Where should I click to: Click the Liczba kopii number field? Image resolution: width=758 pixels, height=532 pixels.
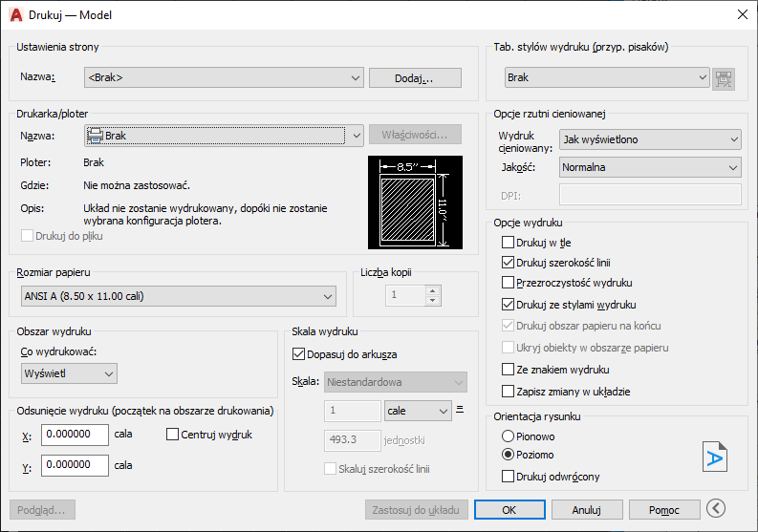406,295
